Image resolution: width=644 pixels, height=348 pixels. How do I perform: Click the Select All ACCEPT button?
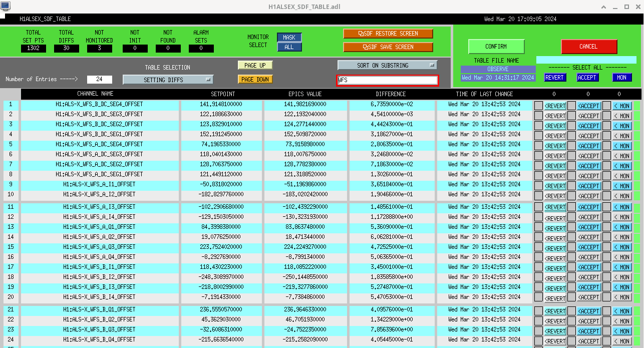[x=587, y=78]
